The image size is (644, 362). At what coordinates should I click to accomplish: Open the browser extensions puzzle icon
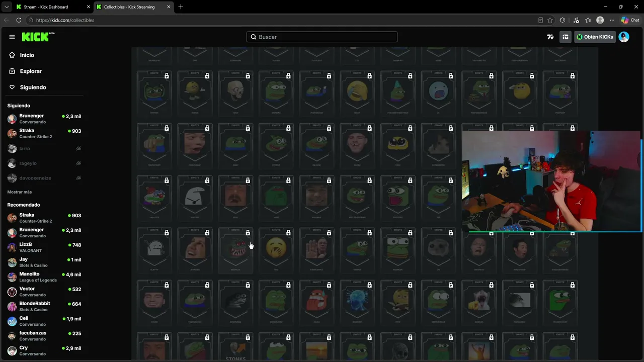[x=562, y=20]
